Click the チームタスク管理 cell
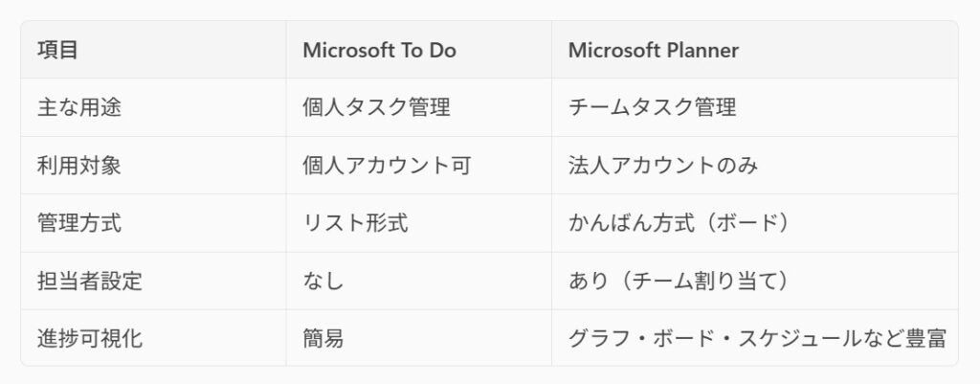This screenshot has width=980, height=384. coord(652,107)
